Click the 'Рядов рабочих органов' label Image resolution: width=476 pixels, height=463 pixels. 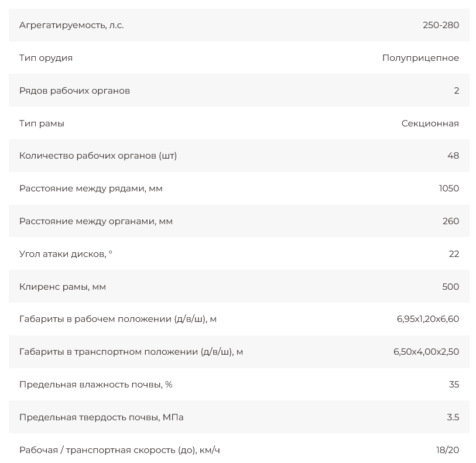74,91
